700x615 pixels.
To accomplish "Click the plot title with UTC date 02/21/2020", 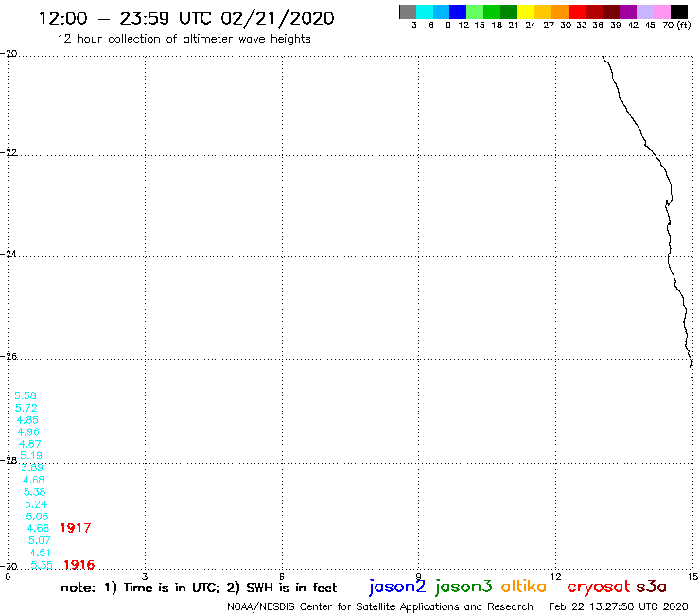I will point(186,18).
